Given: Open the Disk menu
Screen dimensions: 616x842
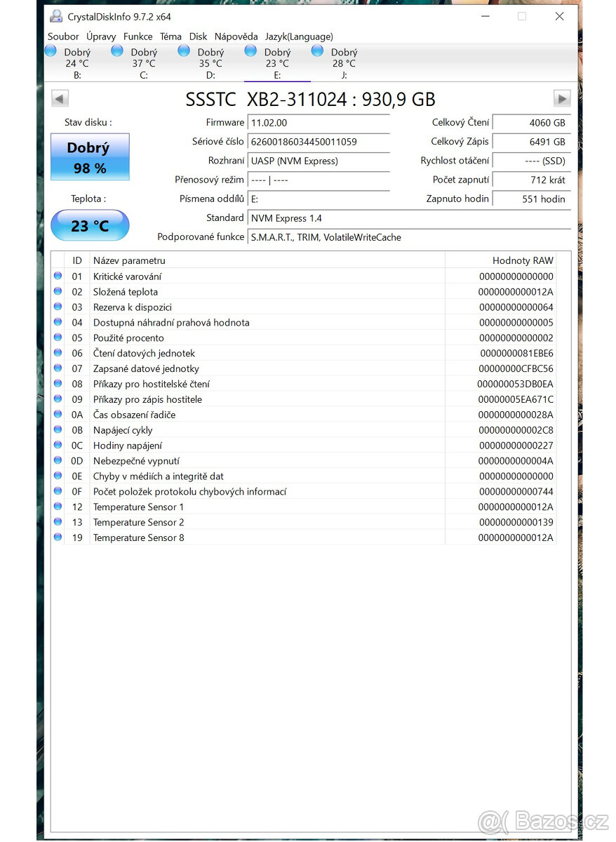Looking at the screenshot, I should pyautogui.click(x=199, y=36).
